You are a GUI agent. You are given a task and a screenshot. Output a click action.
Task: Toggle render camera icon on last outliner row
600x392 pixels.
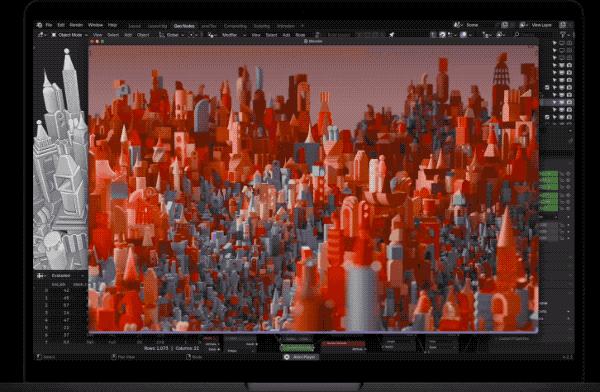coord(569,117)
